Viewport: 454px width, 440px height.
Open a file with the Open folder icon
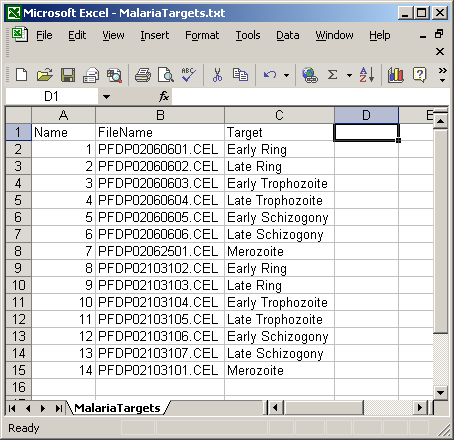pos(45,75)
